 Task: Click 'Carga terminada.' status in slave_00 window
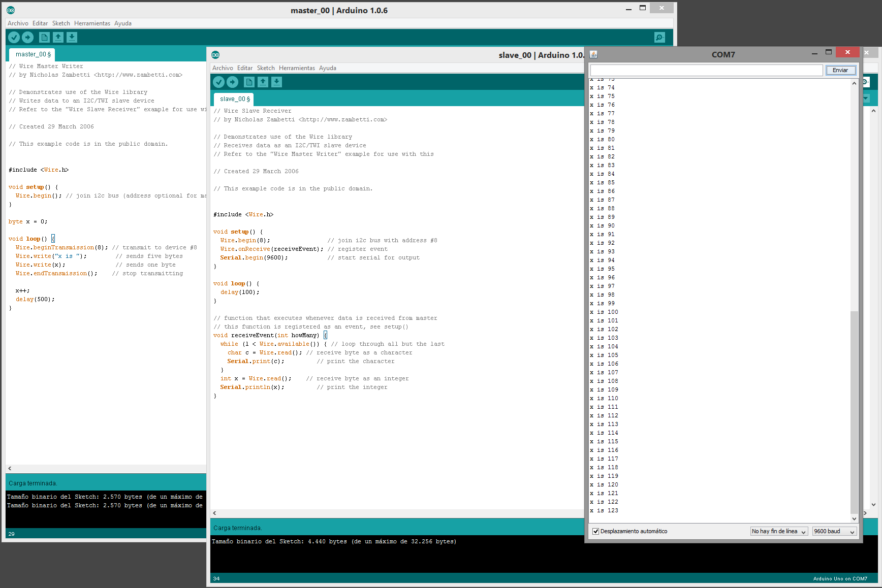237,528
